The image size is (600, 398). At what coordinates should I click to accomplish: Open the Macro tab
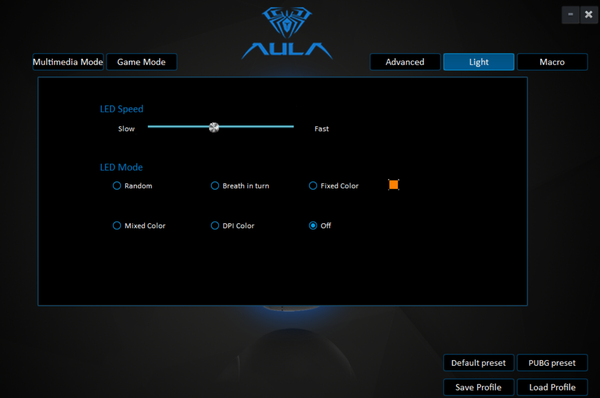coord(552,62)
